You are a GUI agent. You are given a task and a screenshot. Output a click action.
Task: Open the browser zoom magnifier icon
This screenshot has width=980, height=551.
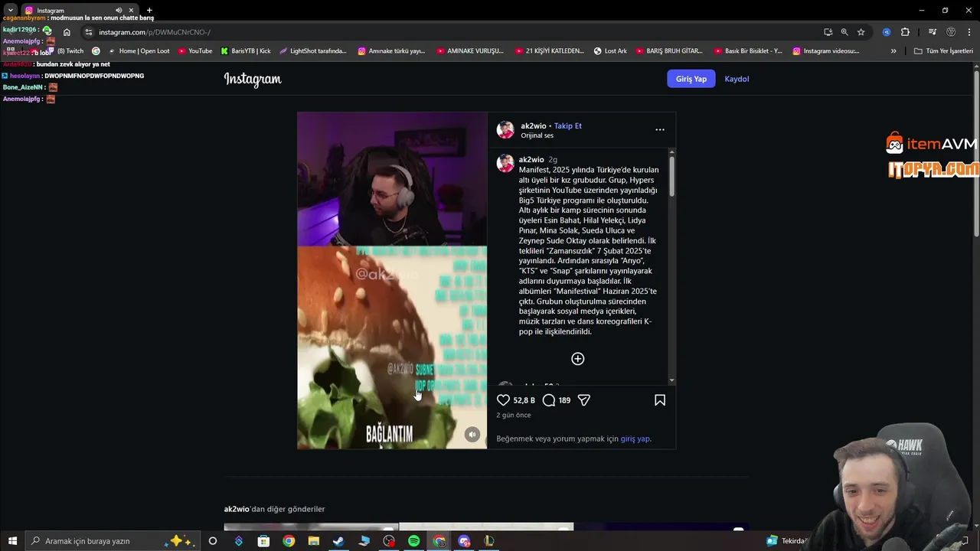click(x=844, y=32)
